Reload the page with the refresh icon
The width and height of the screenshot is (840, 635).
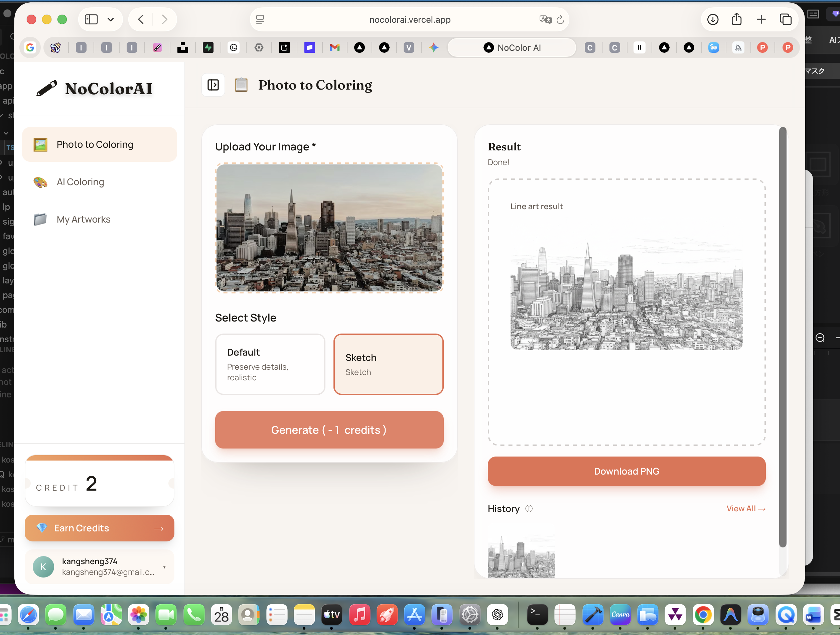click(560, 20)
